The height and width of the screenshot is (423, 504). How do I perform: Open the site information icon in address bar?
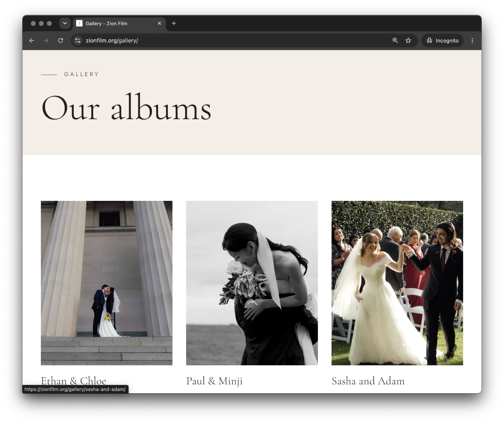[x=78, y=40]
